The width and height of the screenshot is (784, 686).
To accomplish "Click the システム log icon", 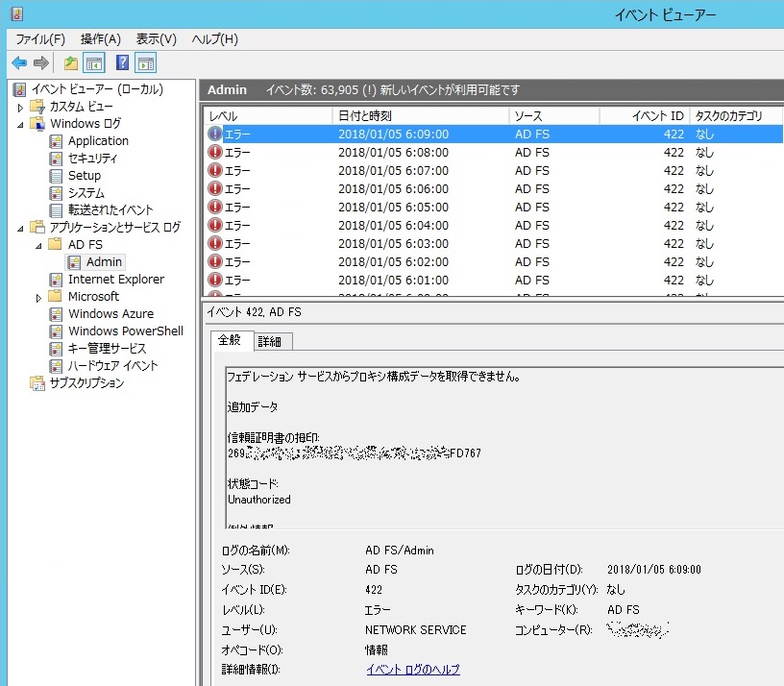I will click(56, 193).
